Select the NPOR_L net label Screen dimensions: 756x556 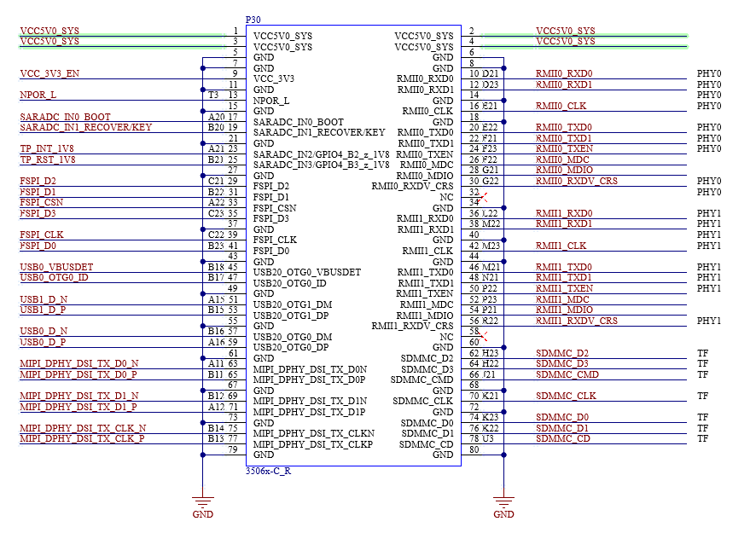coord(38,95)
